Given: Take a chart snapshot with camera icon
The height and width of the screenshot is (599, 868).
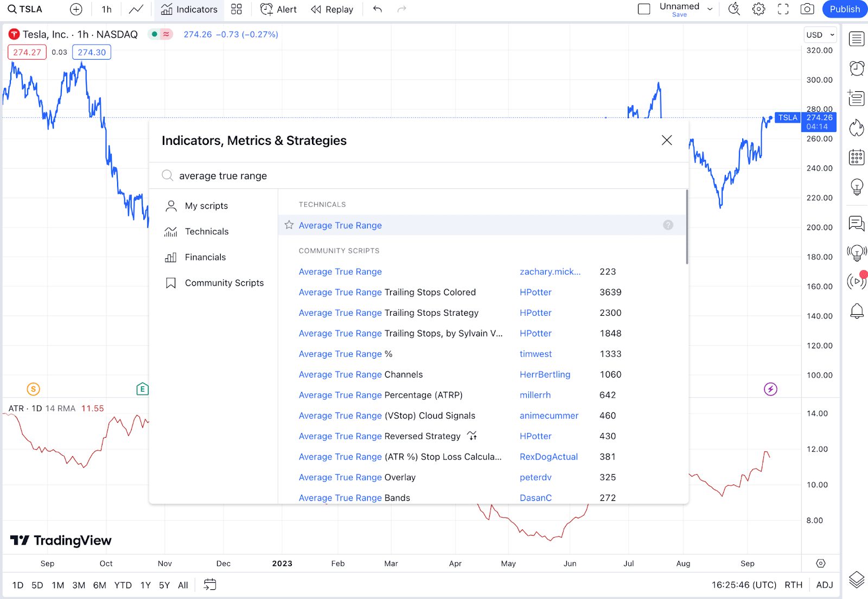Looking at the screenshot, I should tap(807, 9).
